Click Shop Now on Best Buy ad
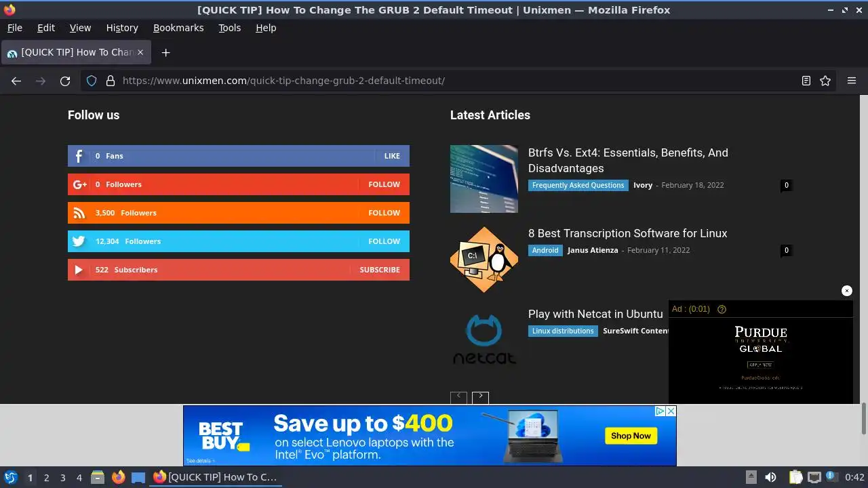 tap(631, 436)
